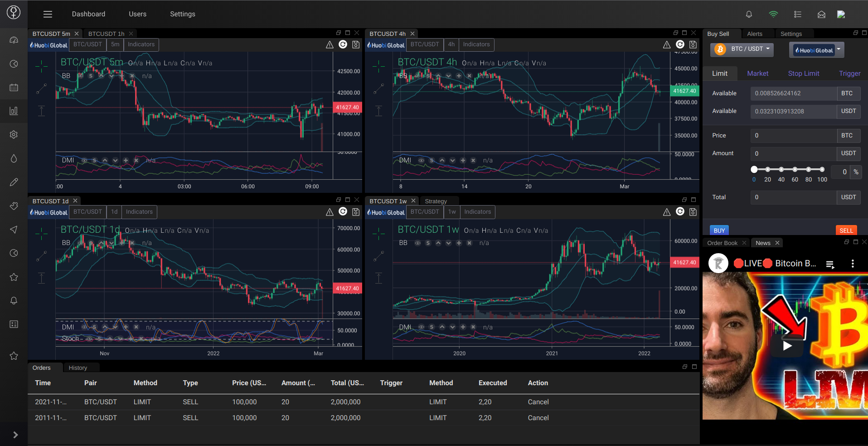The image size is (868, 446).
Task: Click the puzzle piece icon in sidebar
Action: pos(14,206)
